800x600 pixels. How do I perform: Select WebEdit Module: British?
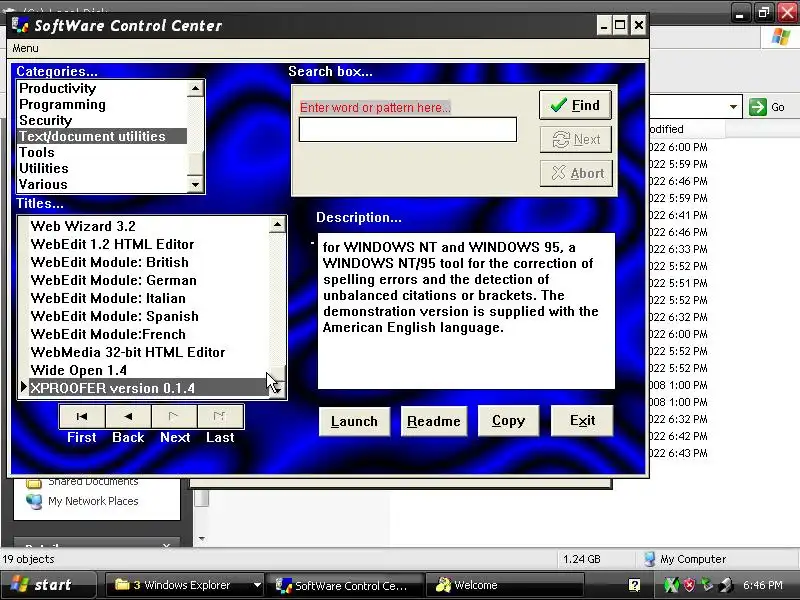(148, 262)
